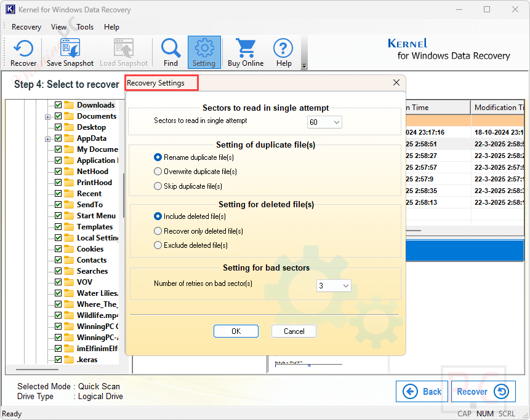Uncheck the Application Data checkbox
The width and height of the screenshot is (530, 420).
click(x=58, y=160)
